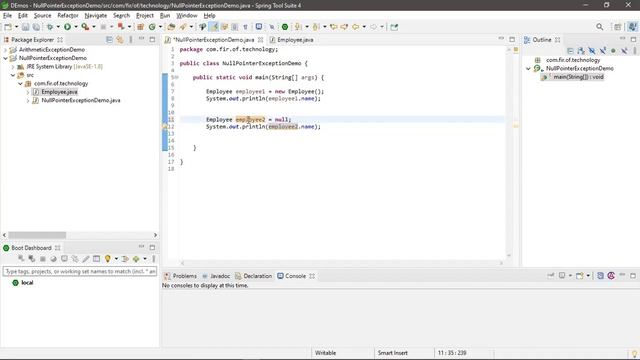Maximize the Package Explorer panel

(152, 40)
